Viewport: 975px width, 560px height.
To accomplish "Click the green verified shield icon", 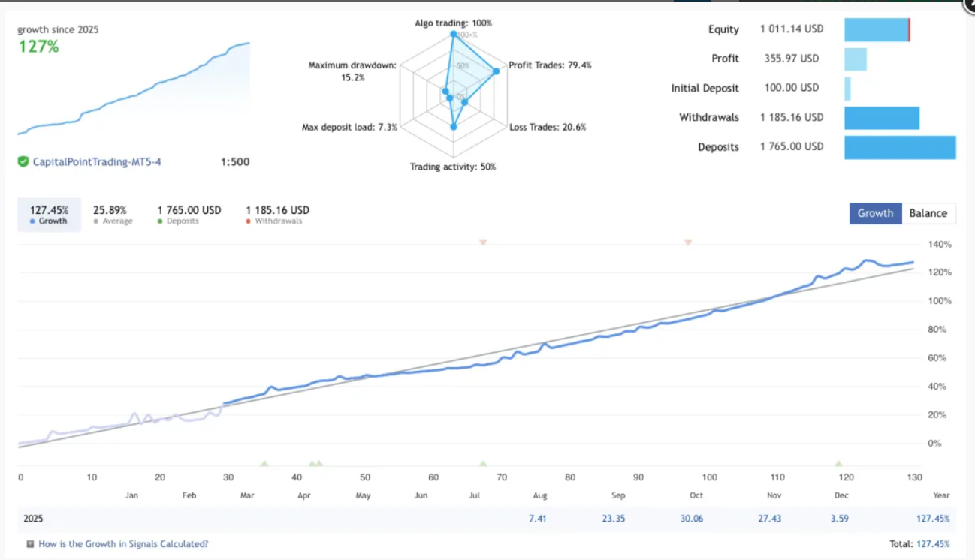I will click(23, 161).
